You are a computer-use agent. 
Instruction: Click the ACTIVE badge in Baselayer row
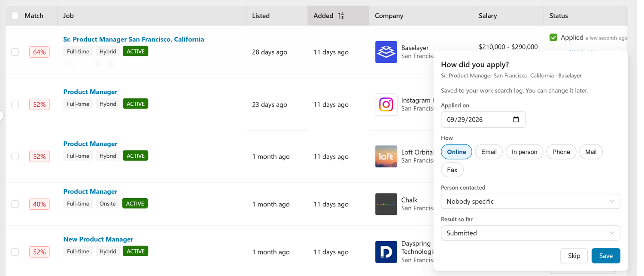(x=136, y=52)
